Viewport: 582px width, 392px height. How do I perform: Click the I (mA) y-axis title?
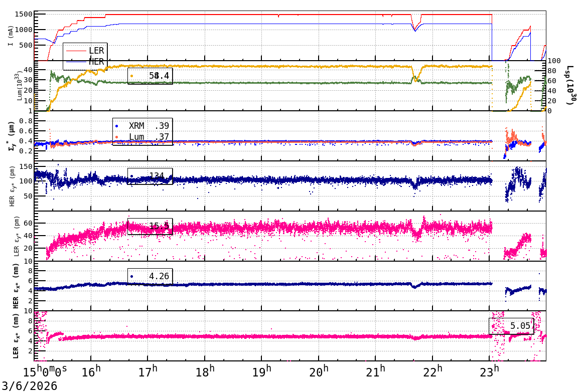point(11,36)
